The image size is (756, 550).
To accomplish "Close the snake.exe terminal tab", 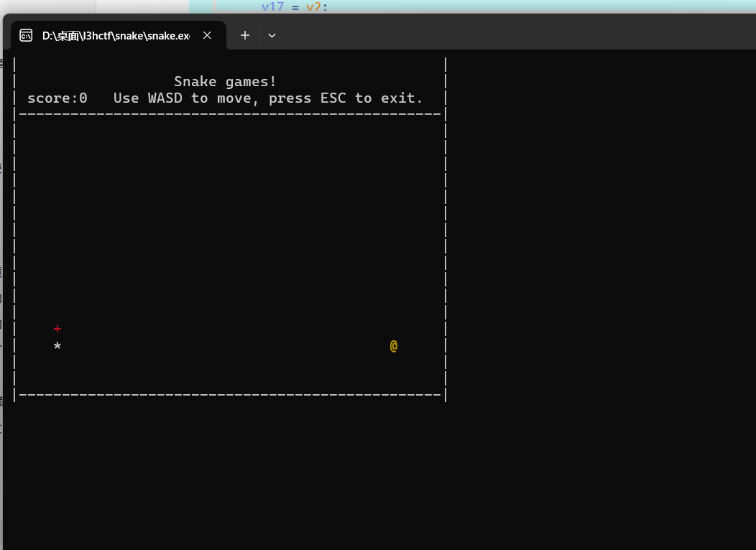I will 207,35.
